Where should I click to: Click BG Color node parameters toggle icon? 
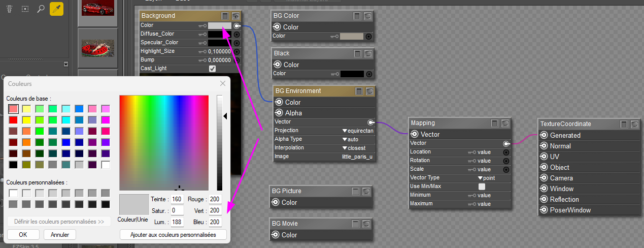(357, 16)
